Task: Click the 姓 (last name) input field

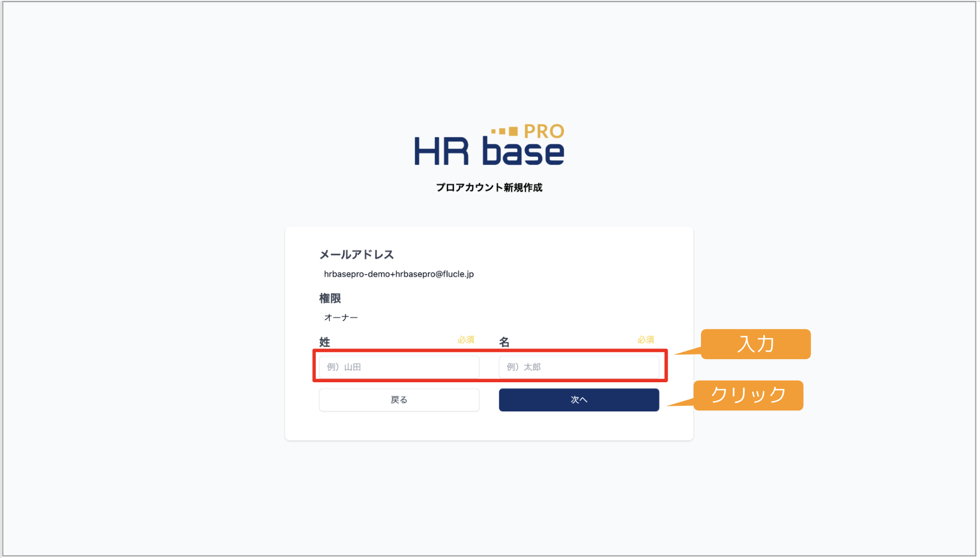Action: click(x=399, y=367)
